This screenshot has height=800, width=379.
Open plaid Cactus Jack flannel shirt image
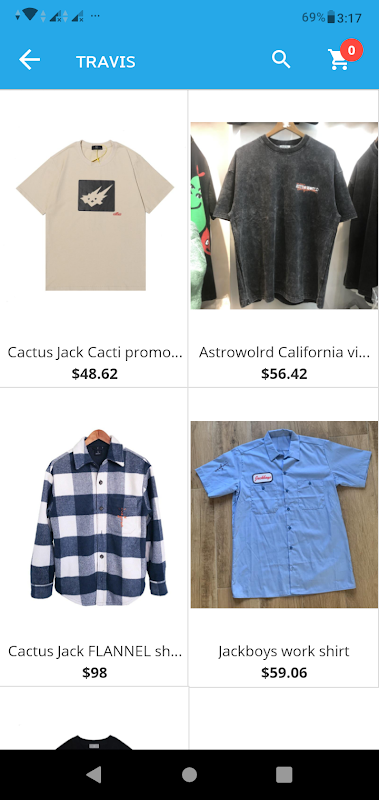[99, 517]
